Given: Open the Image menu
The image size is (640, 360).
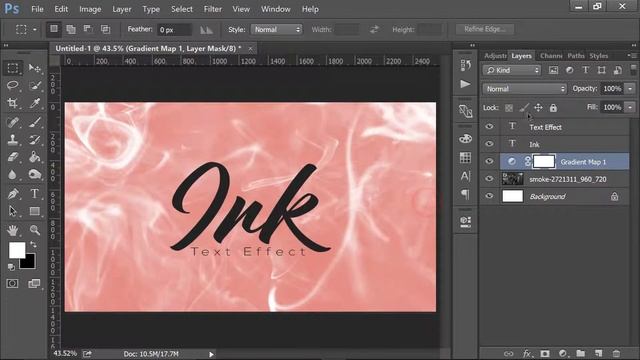Looking at the screenshot, I should click(90, 9).
